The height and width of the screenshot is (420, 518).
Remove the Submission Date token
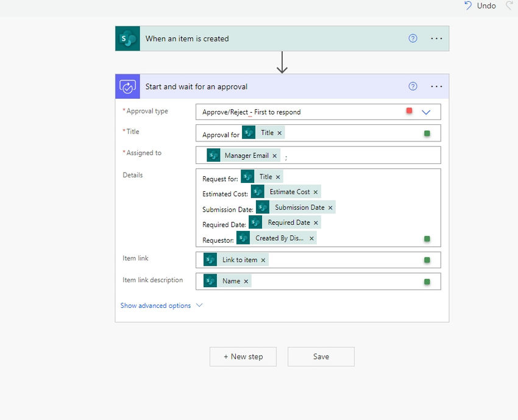(x=330, y=207)
